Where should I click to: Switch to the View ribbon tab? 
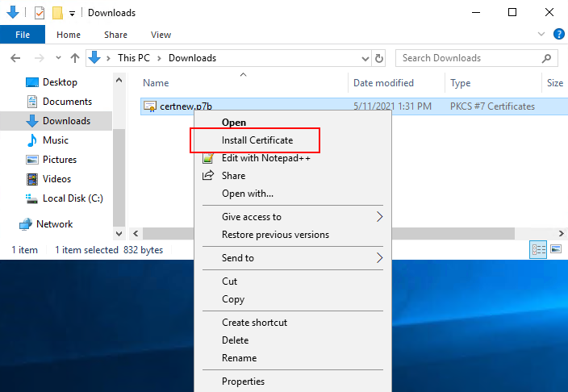coord(161,35)
